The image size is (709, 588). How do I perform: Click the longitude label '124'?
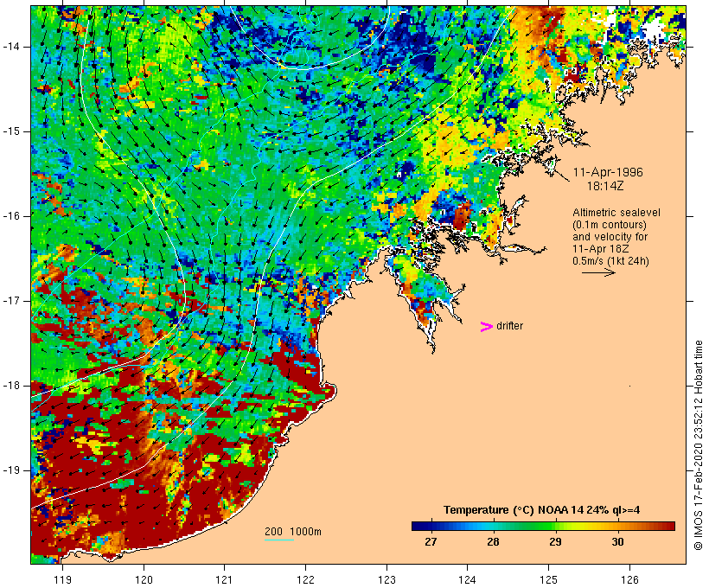click(x=468, y=579)
